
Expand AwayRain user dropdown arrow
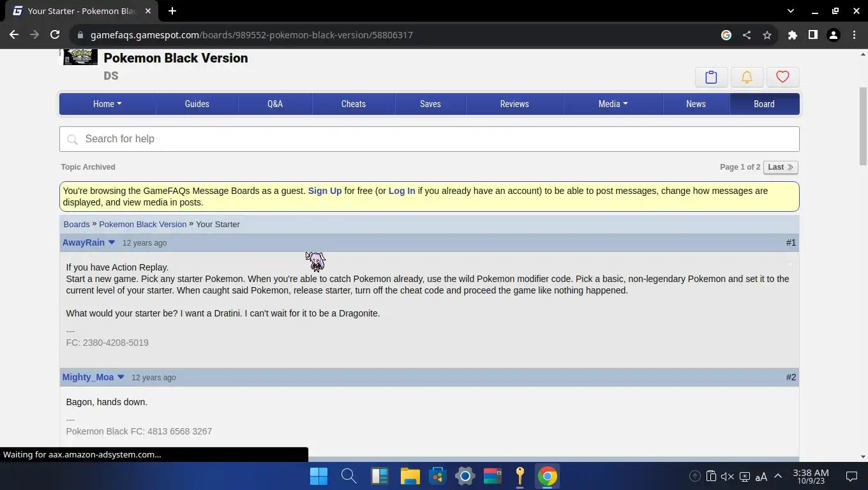(112, 242)
